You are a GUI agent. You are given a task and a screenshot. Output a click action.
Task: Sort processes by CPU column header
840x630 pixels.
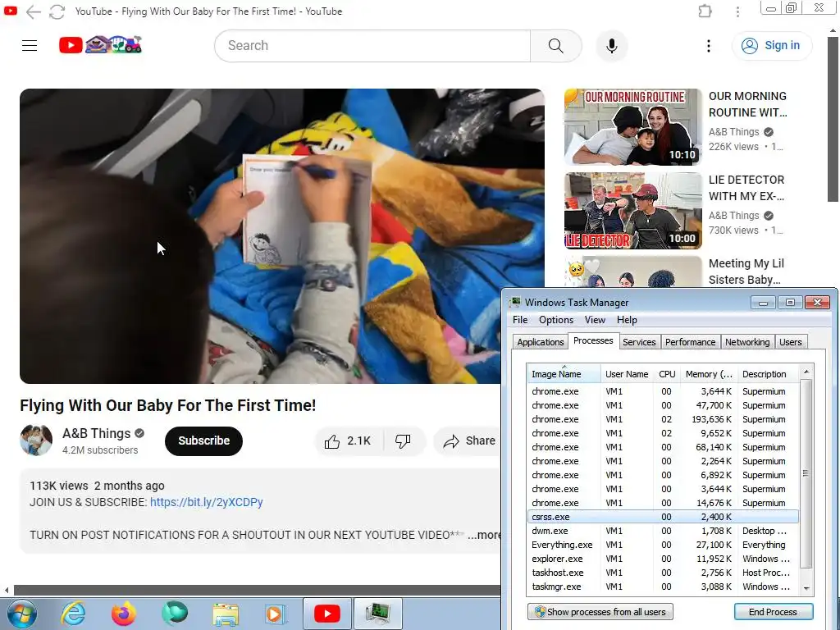(667, 374)
